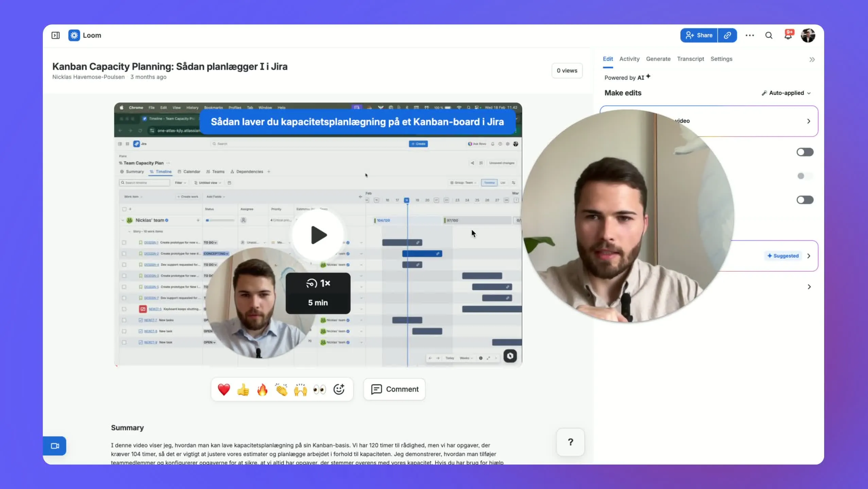Viewport: 868px width, 489px height.
Task: React with the red heart emoji
Action: (x=224, y=390)
